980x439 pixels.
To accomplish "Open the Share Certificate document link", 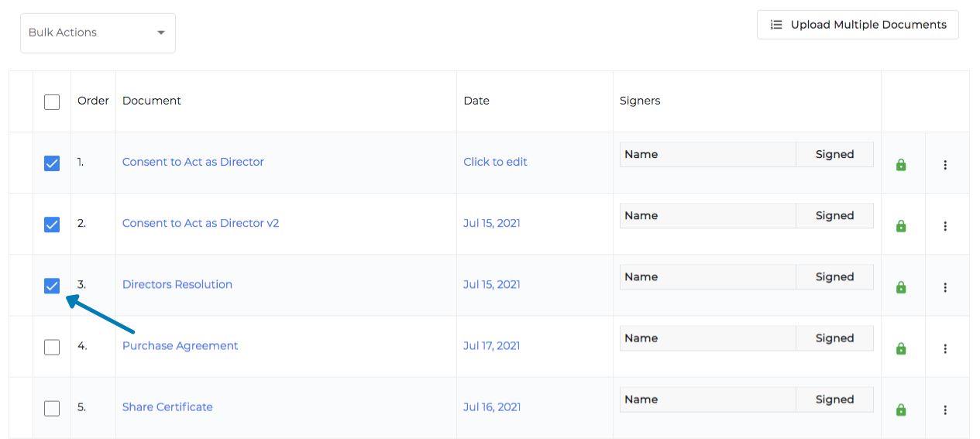I will [167, 406].
